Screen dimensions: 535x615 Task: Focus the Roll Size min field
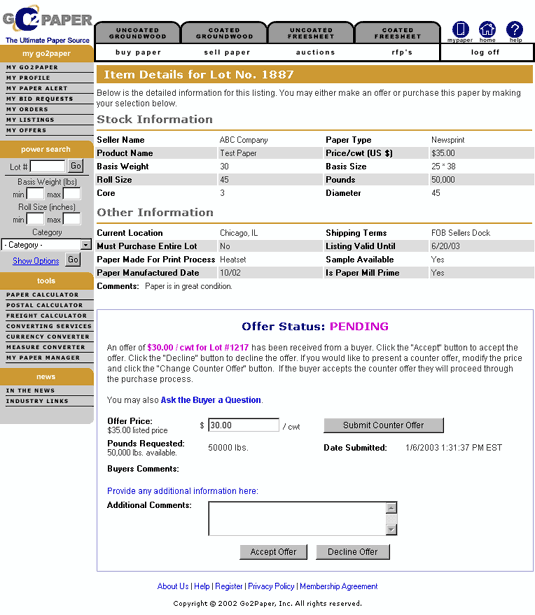point(35,219)
